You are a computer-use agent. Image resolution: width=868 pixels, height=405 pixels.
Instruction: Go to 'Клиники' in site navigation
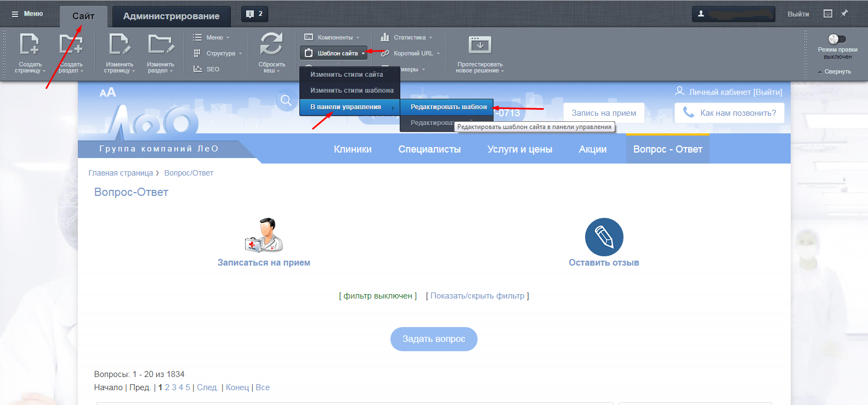pos(353,149)
